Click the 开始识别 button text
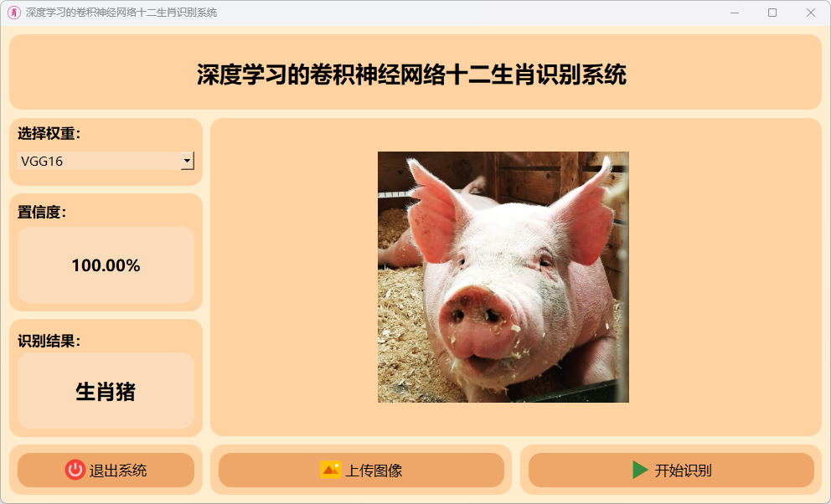This screenshot has width=831, height=504. pyautogui.click(x=683, y=471)
